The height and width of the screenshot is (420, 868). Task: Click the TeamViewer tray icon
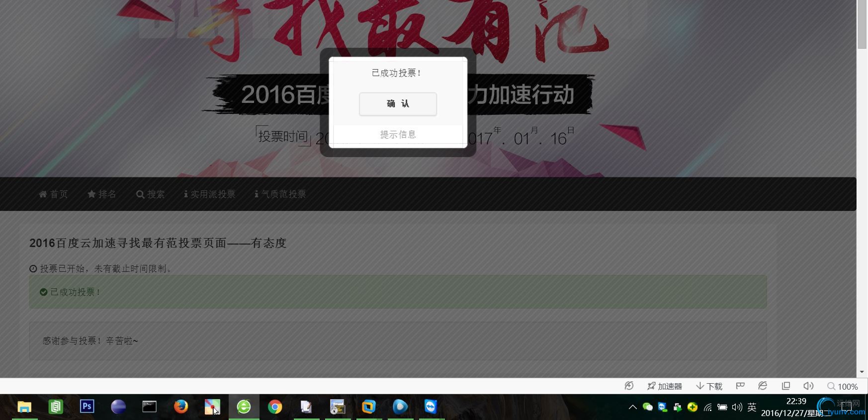pos(662,407)
